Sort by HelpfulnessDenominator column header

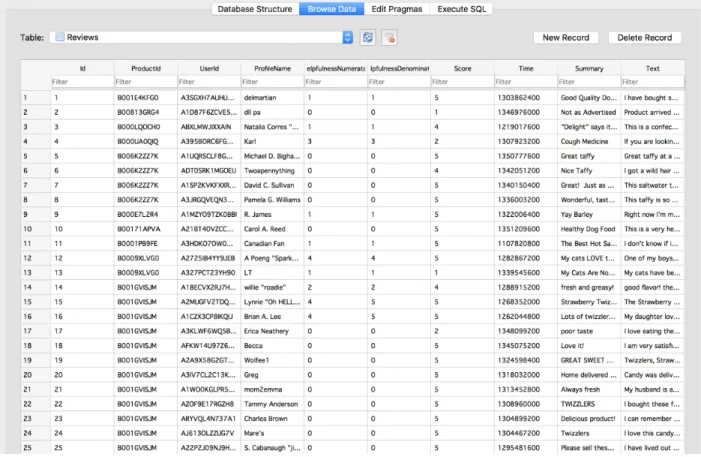(x=399, y=68)
